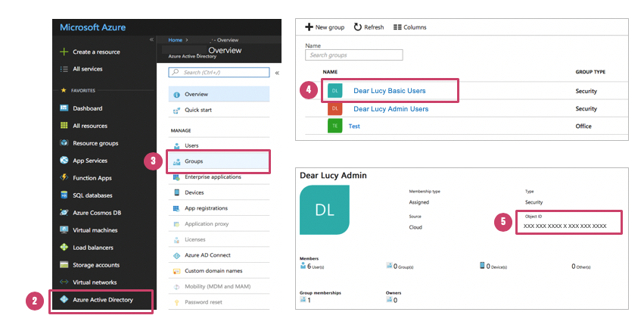The width and height of the screenshot is (644, 334).
Task: Click the New group button
Action: click(x=325, y=27)
